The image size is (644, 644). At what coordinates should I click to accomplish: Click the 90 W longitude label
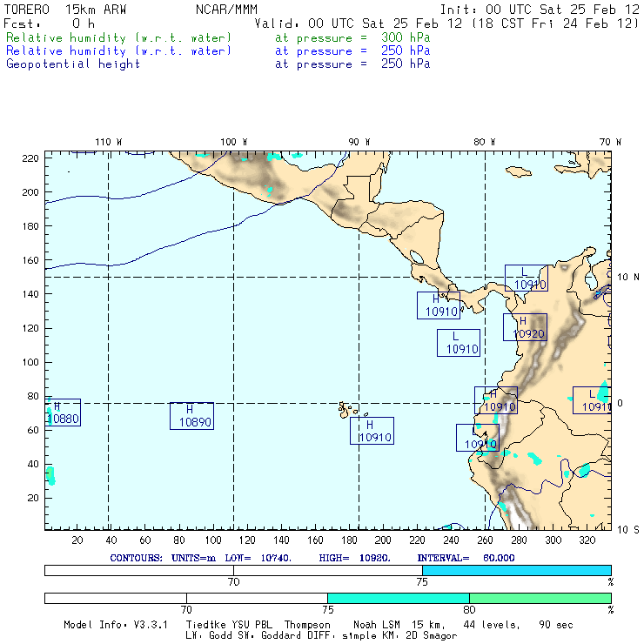pyautogui.click(x=359, y=142)
